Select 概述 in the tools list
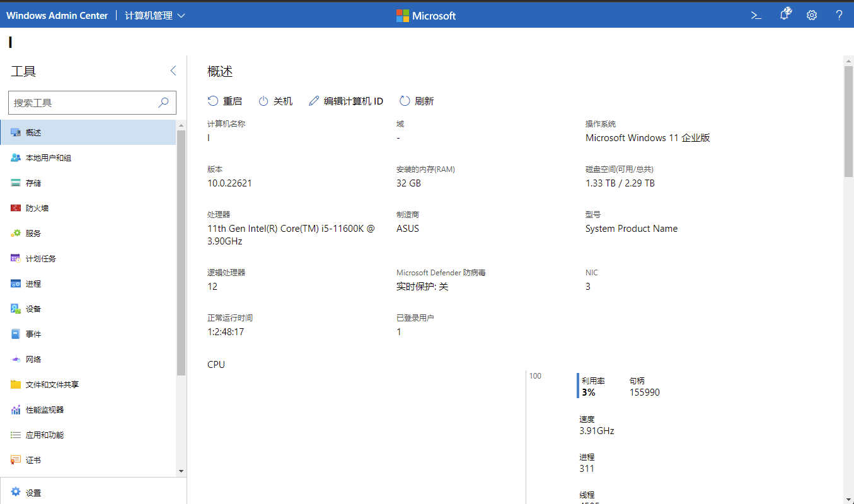 point(88,132)
